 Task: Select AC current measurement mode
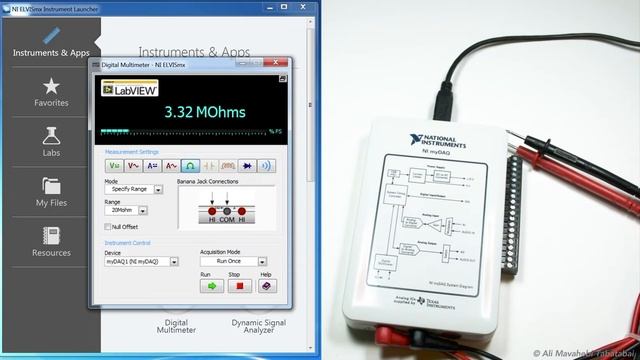pos(171,166)
